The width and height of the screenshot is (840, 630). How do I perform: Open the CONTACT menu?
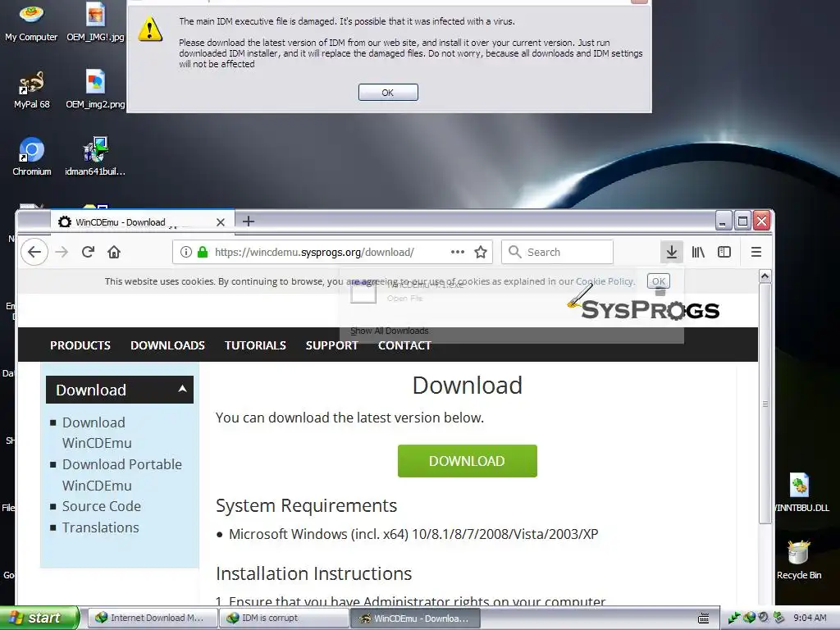tap(404, 345)
